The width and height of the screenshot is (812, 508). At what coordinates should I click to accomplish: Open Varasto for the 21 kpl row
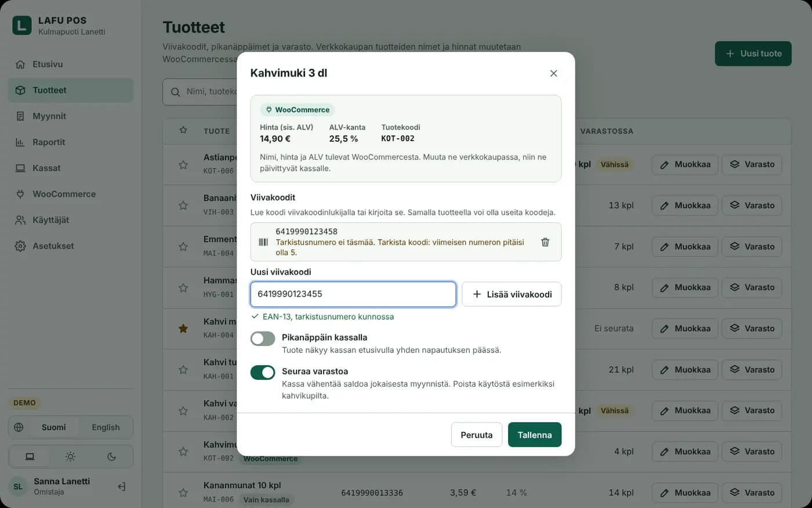point(752,370)
